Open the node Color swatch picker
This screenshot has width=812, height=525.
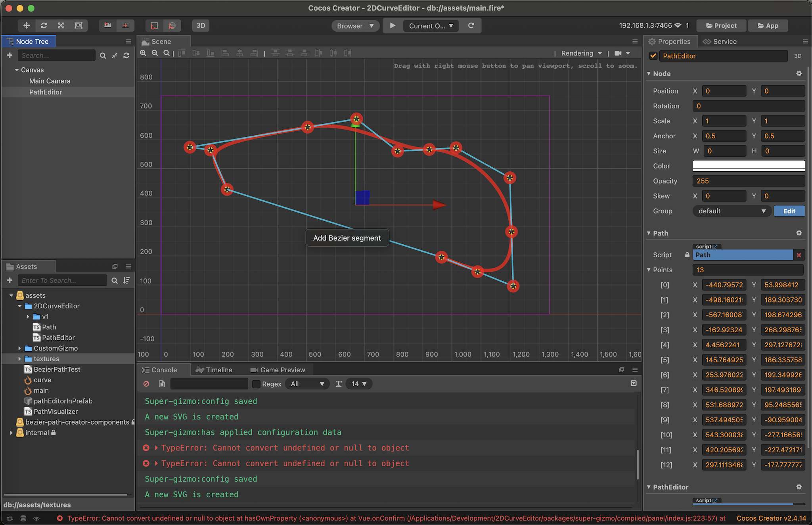pyautogui.click(x=749, y=166)
